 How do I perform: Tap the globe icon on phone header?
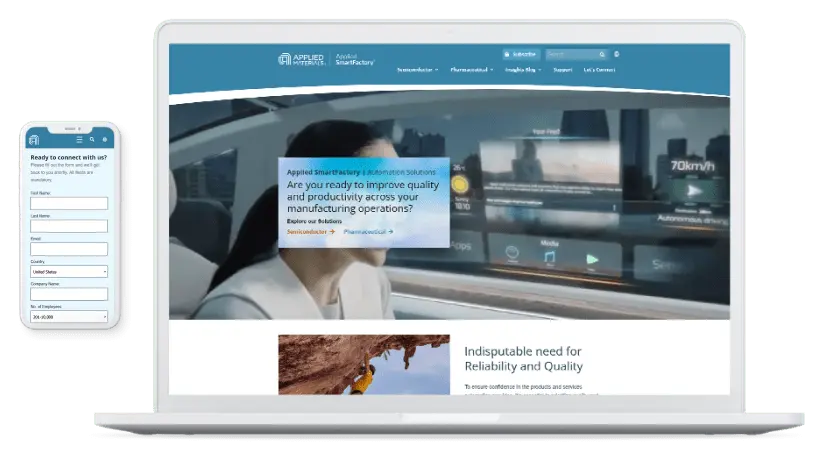tap(105, 139)
